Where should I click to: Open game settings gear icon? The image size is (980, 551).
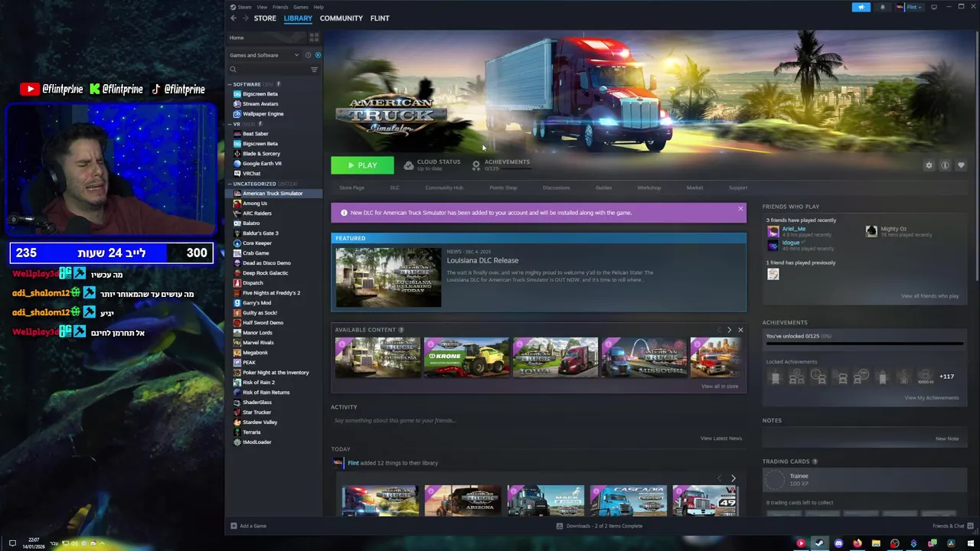click(x=929, y=165)
